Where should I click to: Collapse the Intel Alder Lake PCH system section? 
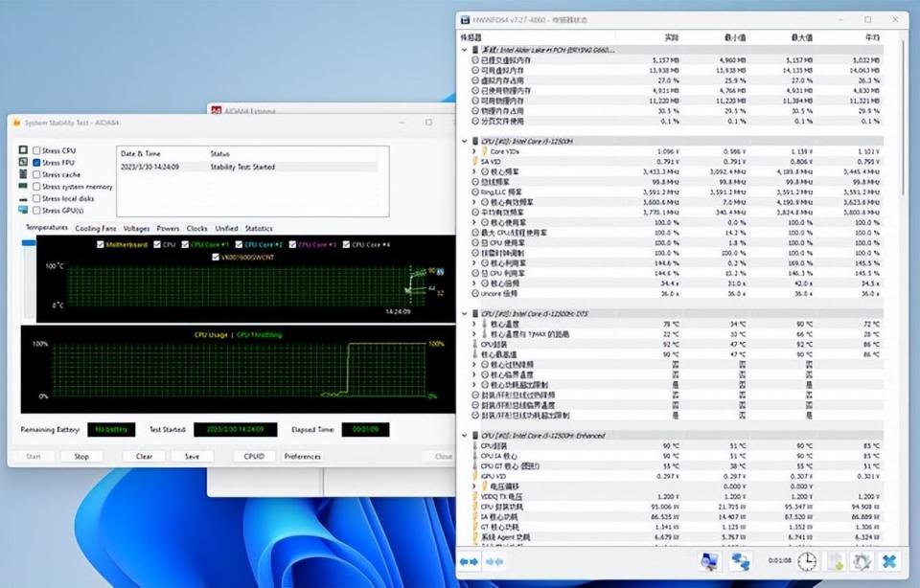click(465, 51)
